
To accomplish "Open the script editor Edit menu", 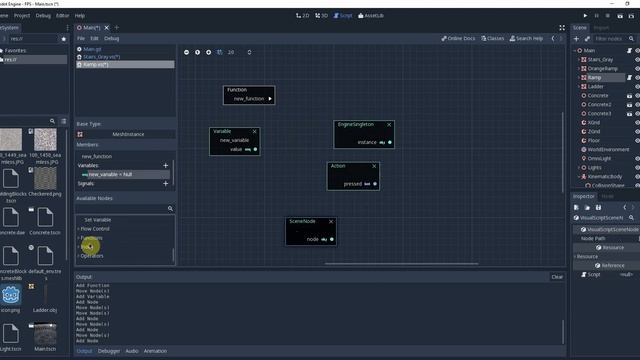I will pos(94,38).
